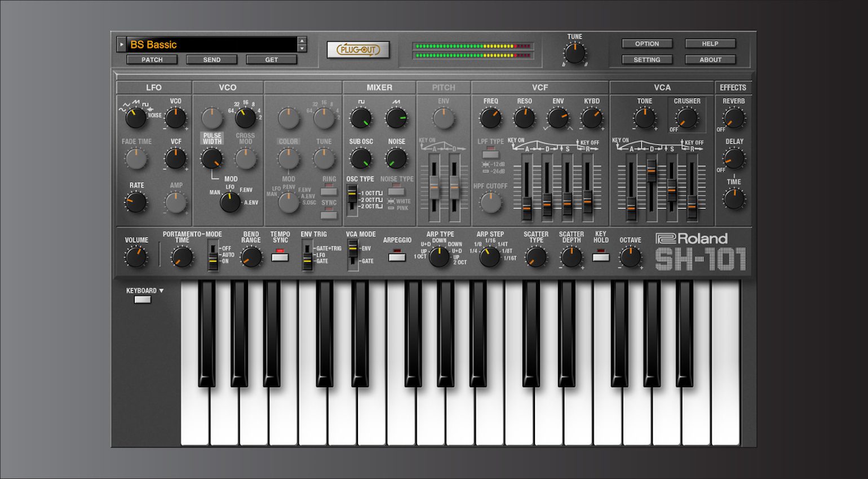Click the PLUG-OUT button

click(x=358, y=50)
